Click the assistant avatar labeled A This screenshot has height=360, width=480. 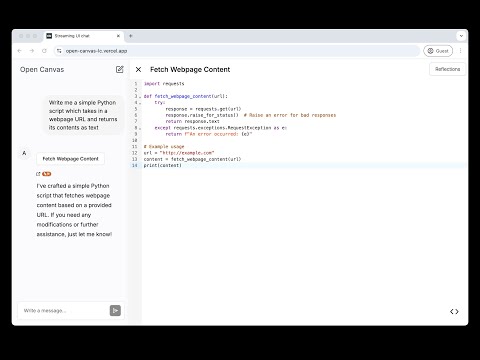pyautogui.click(x=24, y=153)
